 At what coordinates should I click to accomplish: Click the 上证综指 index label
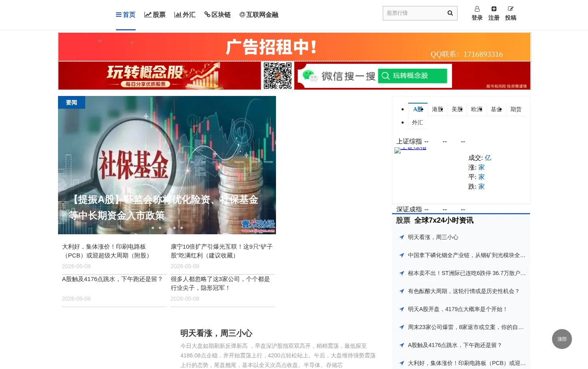(409, 142)
